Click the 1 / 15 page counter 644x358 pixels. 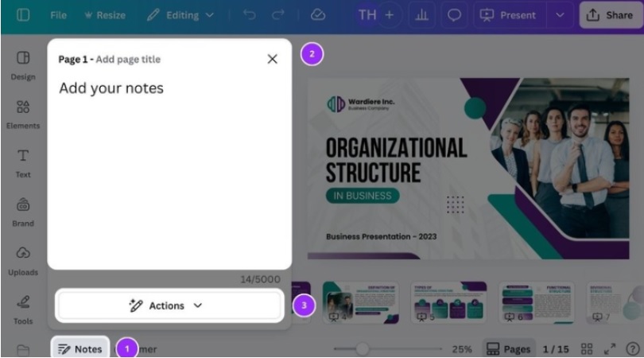coord(556,349)
